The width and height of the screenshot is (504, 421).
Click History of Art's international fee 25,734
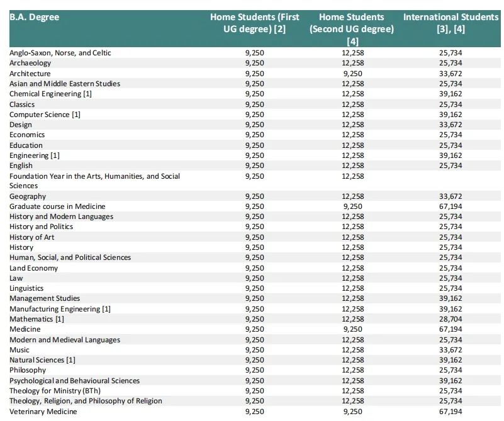click(x=451, y=237)
